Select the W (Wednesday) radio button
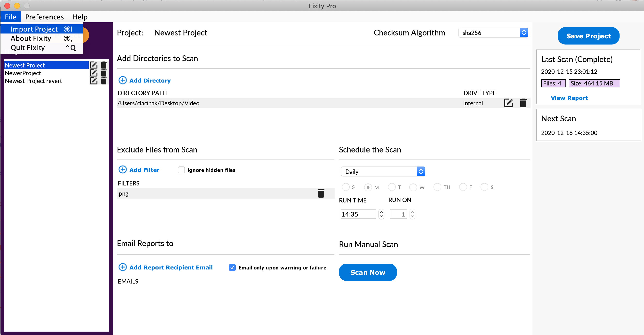Image resolution: width=644 pixels, height=335 pixels. (x=413, y=187)
